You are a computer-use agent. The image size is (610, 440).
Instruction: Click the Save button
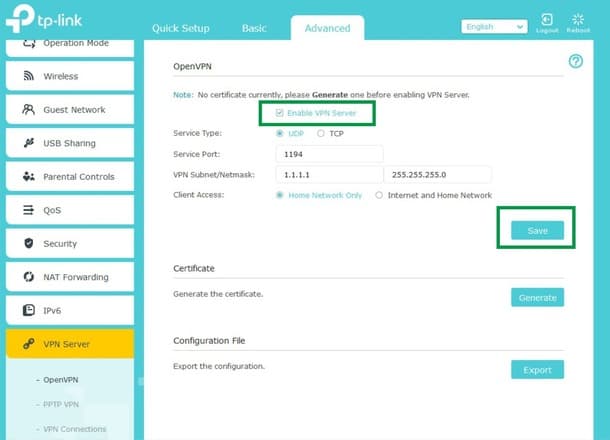[x=537, y=230]
